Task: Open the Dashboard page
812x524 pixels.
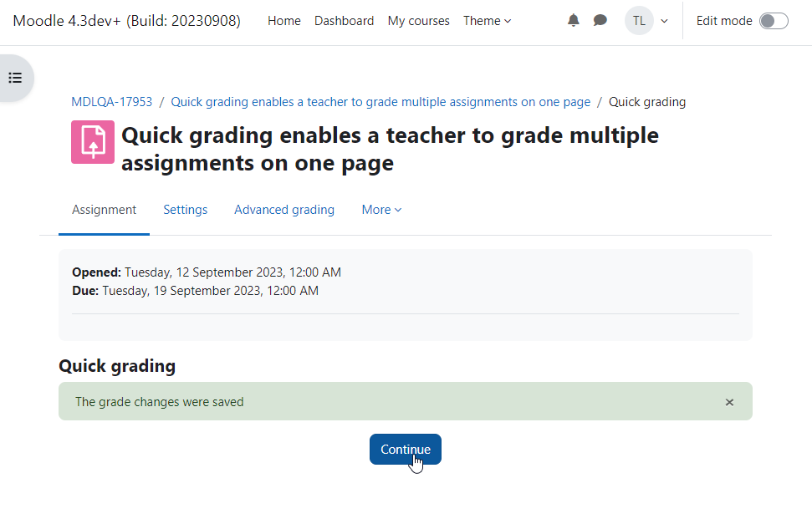Action: (344, 21)
